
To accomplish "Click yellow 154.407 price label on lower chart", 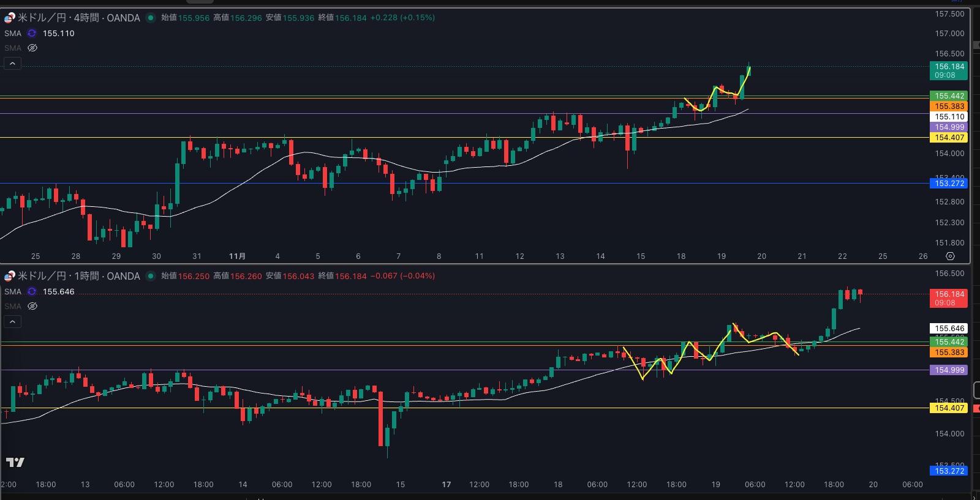I will [949, 408].
